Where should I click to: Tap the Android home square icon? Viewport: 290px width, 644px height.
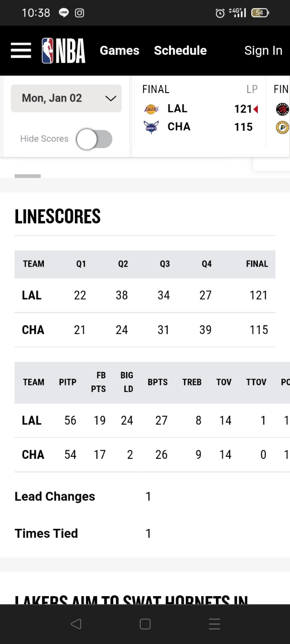click(145, 624)
